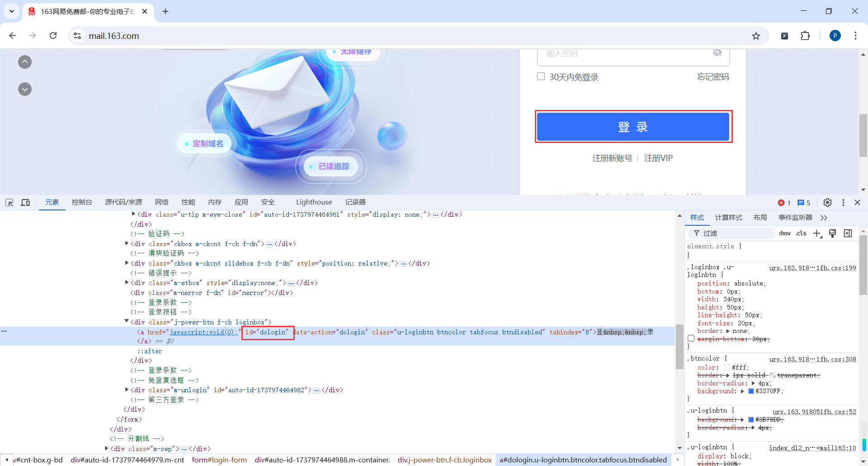Open the 应用 DevTools tab

(x=241, y=202)
